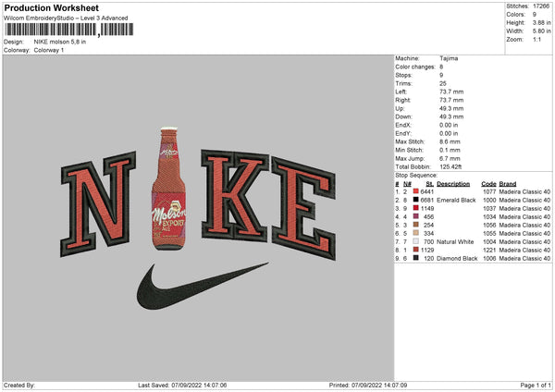Select thread code '1055'

point(489,234)
